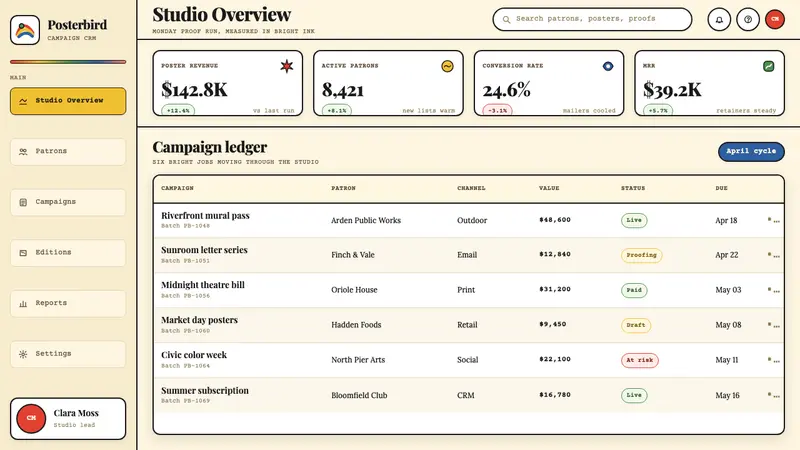Screen dimensions: 800x450
Task: Click the Paid status badge
Action: click(634, 290)
